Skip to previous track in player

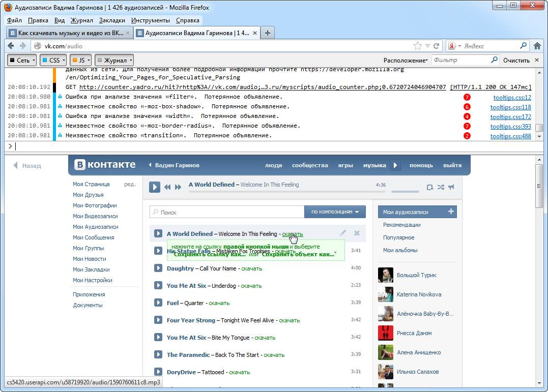pyautogui.click(x=167, y=187)
